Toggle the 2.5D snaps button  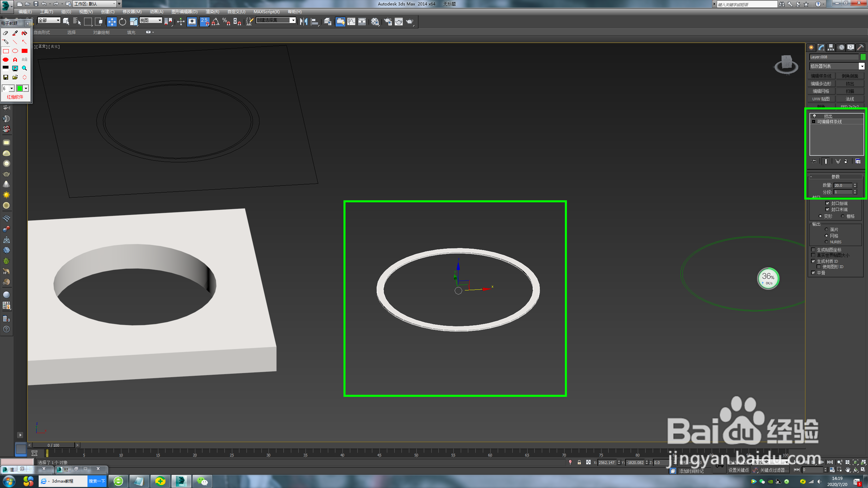[x=204, y=22]
